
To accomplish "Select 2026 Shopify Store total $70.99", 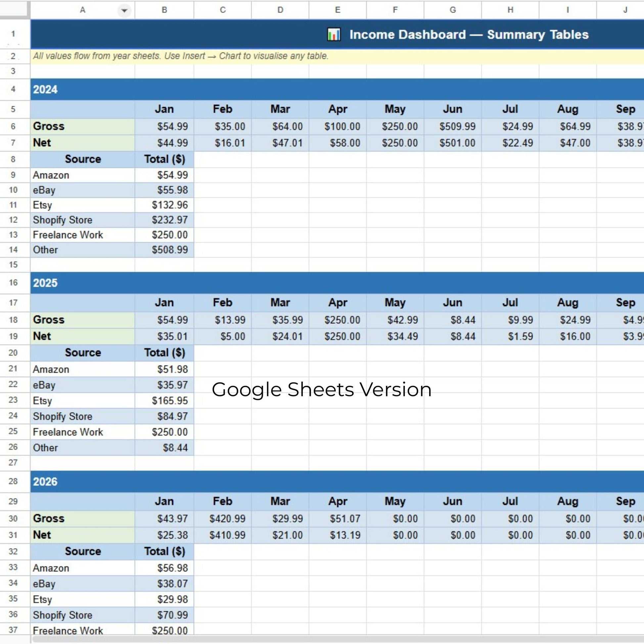I will coord(164,615).
